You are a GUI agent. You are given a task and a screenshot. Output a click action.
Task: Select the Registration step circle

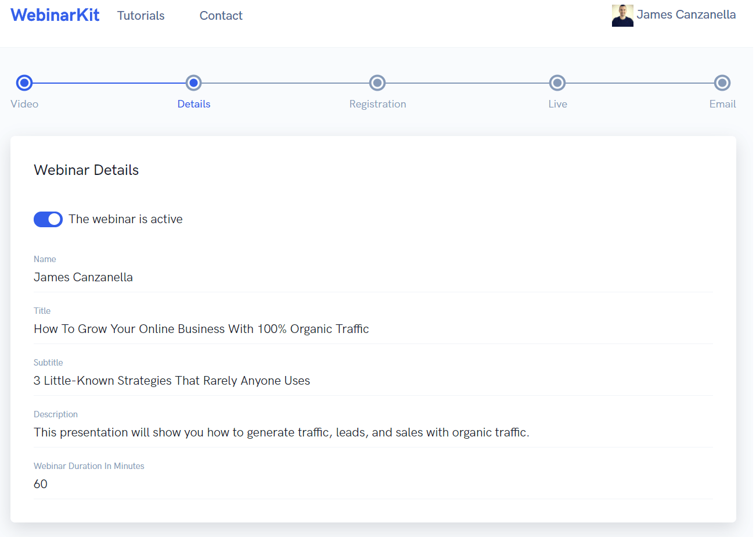click(377, 83)
